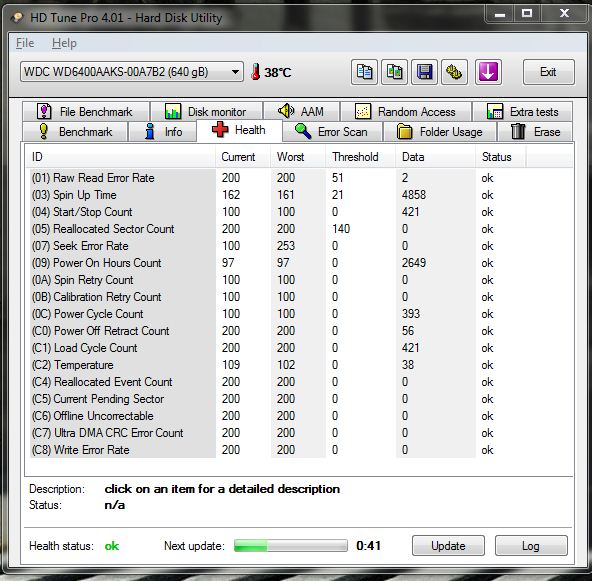Click the 4858 data value for Spin Up Time
The image size is (592, 581).
point(414,195)
